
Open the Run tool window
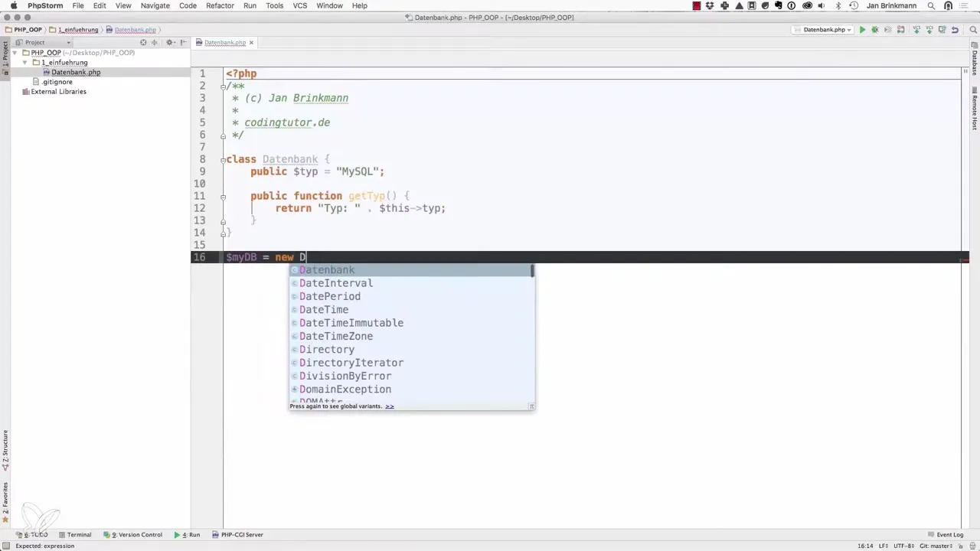pyautogui.click(x=187, y=535)
